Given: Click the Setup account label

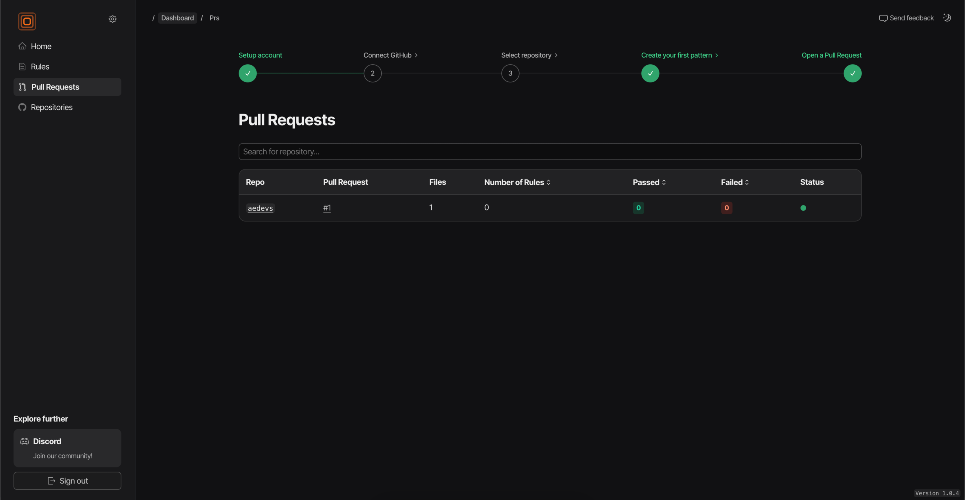Looking at the screenshot, I should pos(260,55).
